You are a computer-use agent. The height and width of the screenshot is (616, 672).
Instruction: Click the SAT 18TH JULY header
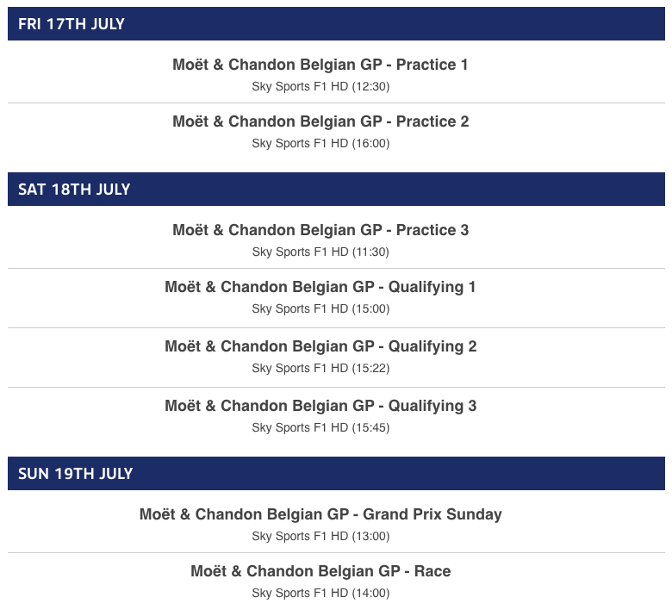(x=336, y=189)
